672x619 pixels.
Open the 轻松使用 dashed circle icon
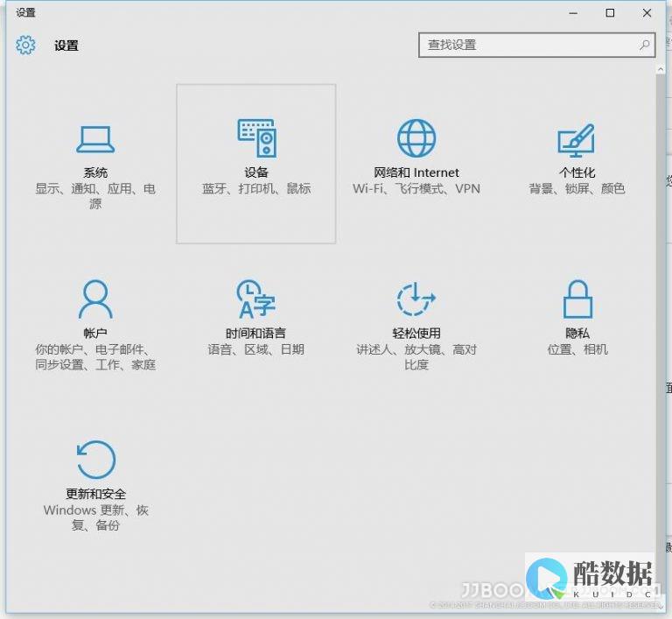click(x=416, y=299)
